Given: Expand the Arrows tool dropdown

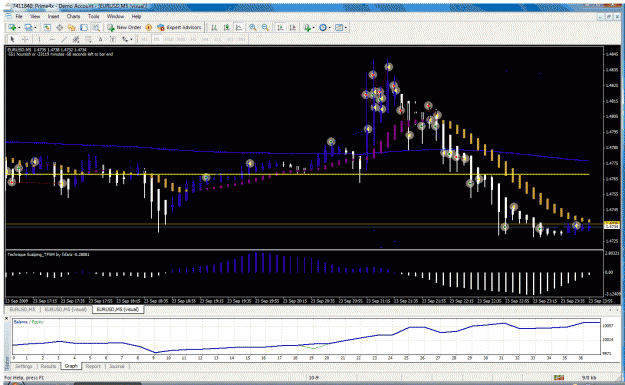Looking at the screenshot, I should (131, 39).
